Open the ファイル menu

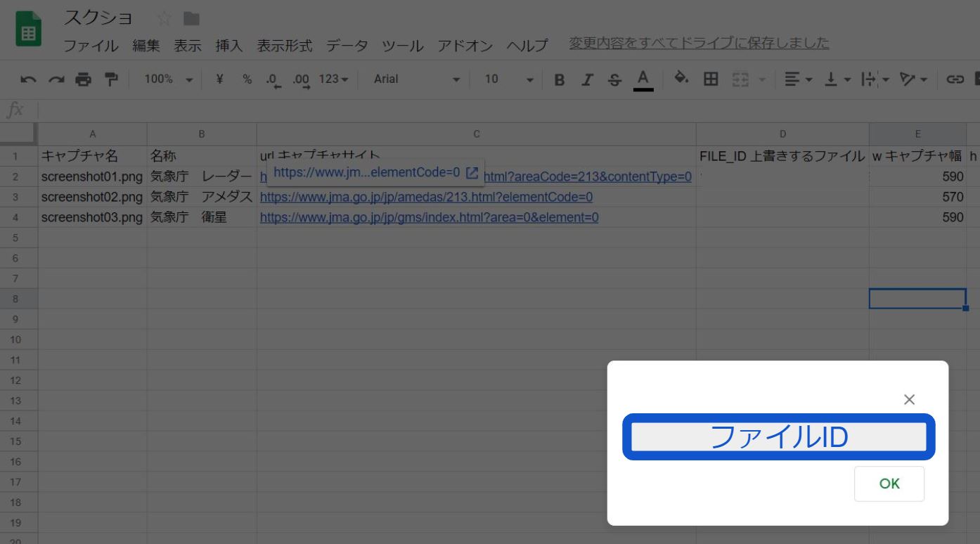[x=91, y=46]
